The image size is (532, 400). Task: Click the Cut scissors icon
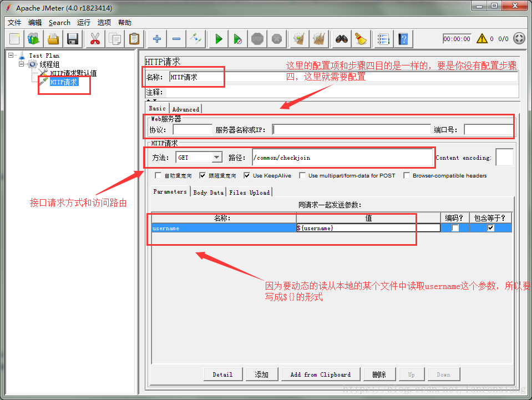tap(95, 39)
